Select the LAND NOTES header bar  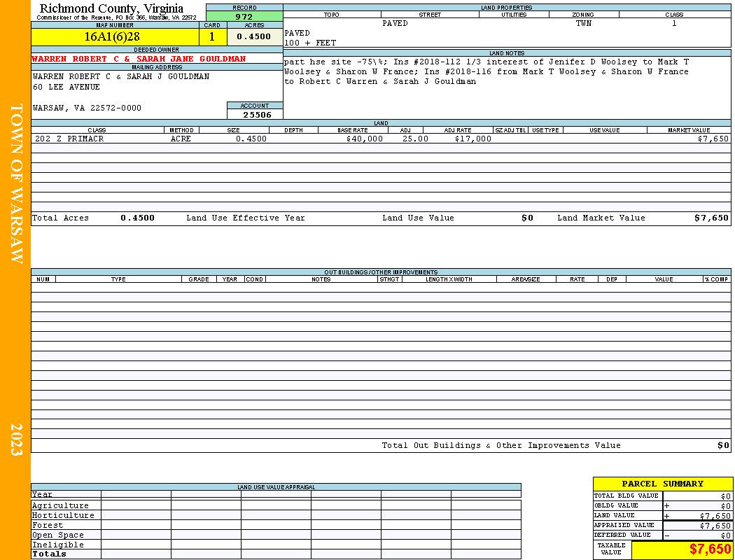(507, 53)
